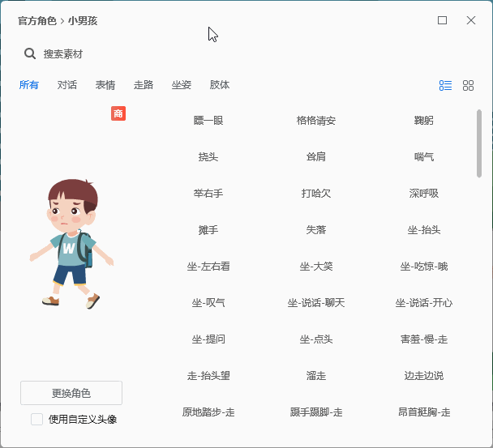Choose the 打哈欠 action
This screenshot has height=448, width=493.
[x=316, y=194]
